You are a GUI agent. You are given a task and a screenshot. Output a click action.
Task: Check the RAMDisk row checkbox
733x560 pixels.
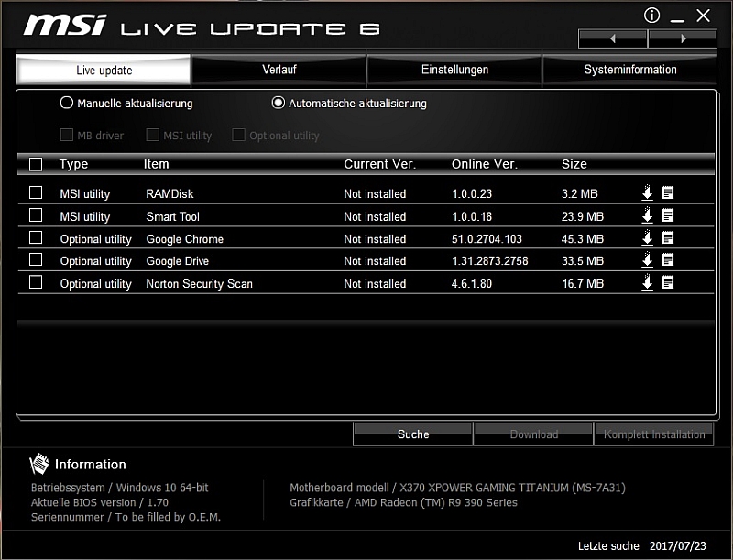[x=36, y=192]
